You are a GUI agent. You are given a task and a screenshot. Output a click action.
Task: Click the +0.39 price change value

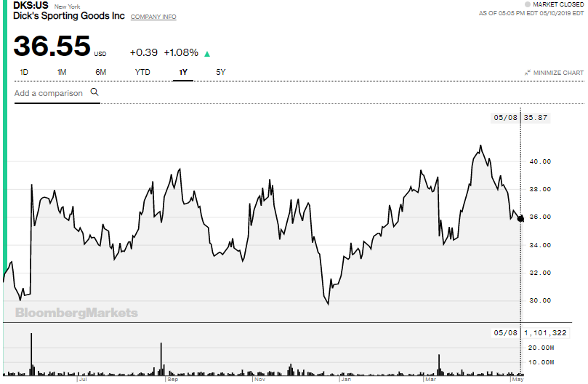coord(144,52)
